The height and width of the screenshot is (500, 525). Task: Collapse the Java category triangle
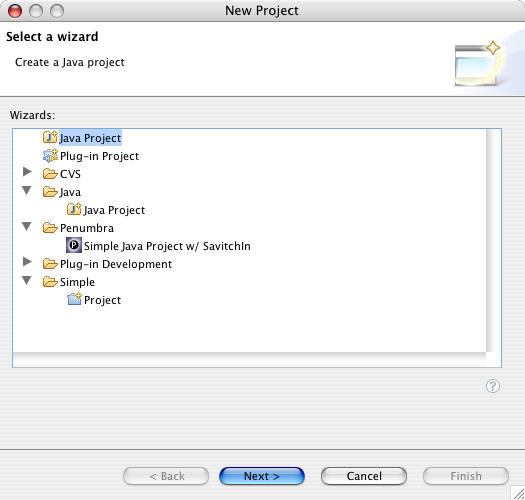[27, 191]
